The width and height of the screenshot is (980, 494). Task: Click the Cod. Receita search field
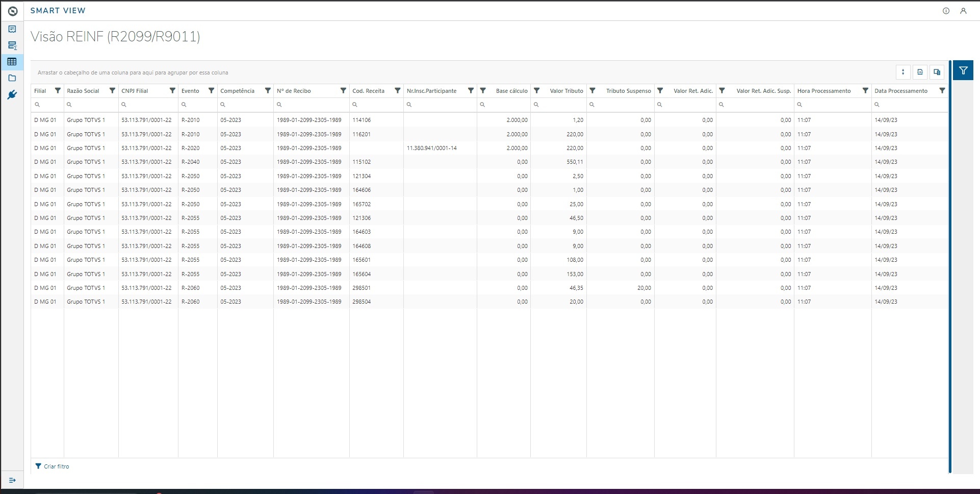pos(376,105)
